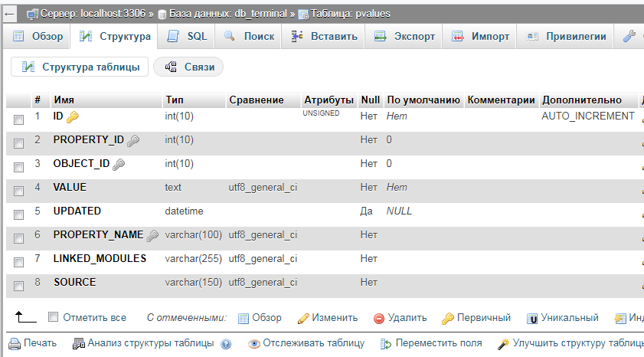Click the gold primary key icon beside ID
644x357 pixels.
click(73, 117)
